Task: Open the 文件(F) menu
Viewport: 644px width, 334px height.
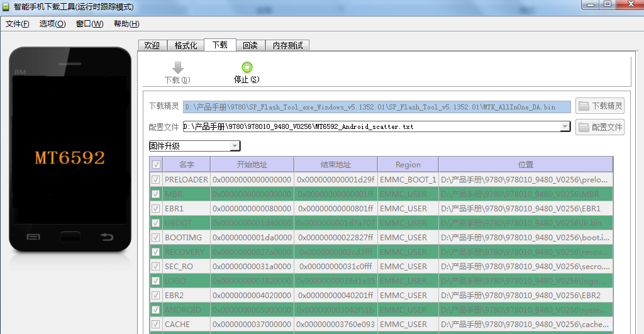Action: coord(18,24)
